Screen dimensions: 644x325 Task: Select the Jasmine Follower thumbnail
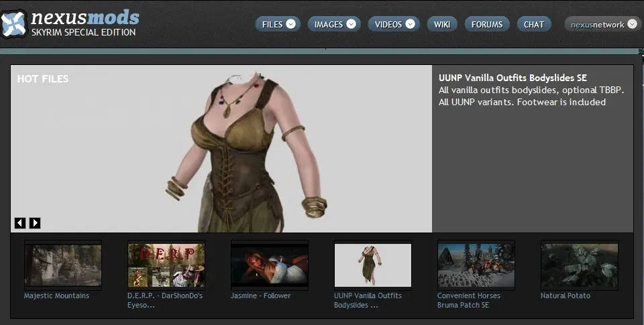click(x=270, y=265)
